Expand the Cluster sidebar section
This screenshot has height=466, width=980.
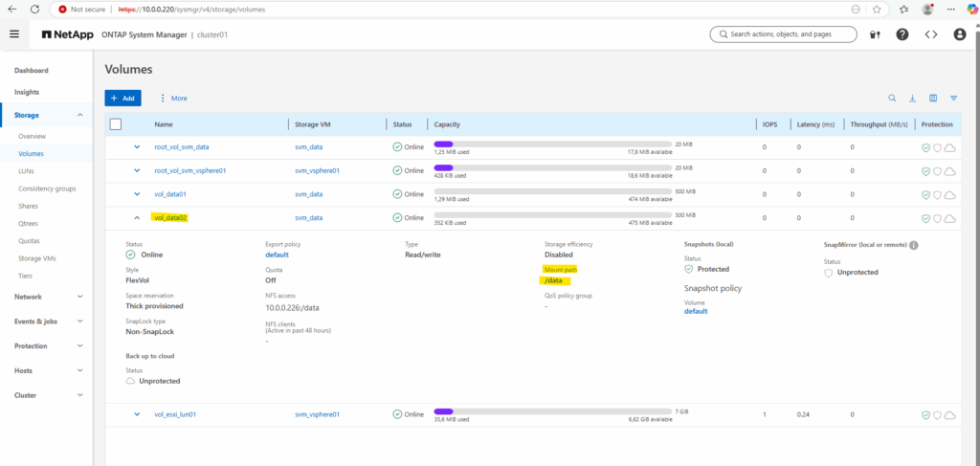(x=80, y=395)
